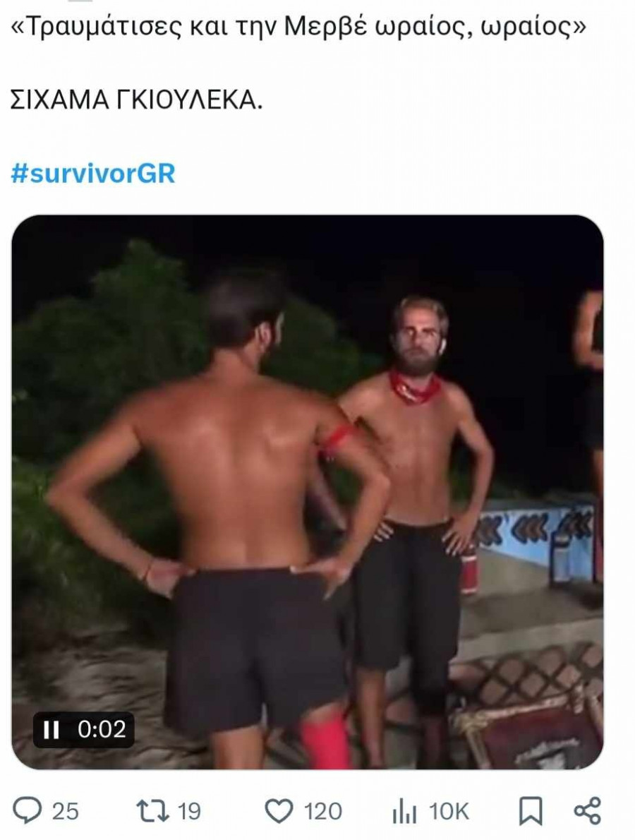The height and width of the screenshot is (840, 635).
Task: Click the bearded man's red bandana in video
Action: [415, 388]
